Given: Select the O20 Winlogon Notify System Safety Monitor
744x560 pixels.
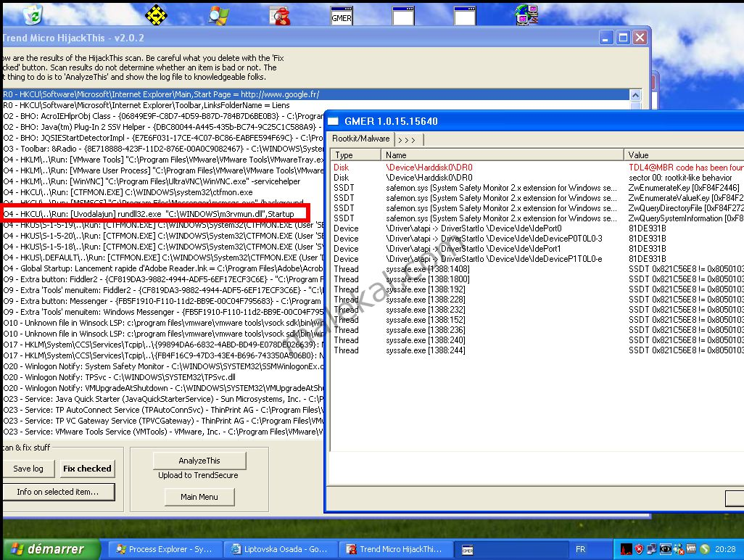Looking at the screenshot, I should [x=163, y=367].
